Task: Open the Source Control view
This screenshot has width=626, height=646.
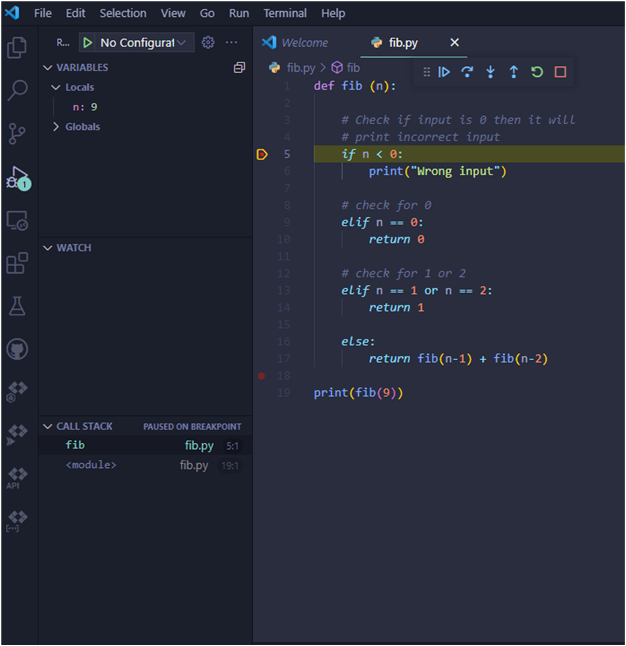Action: pos(17,134)
